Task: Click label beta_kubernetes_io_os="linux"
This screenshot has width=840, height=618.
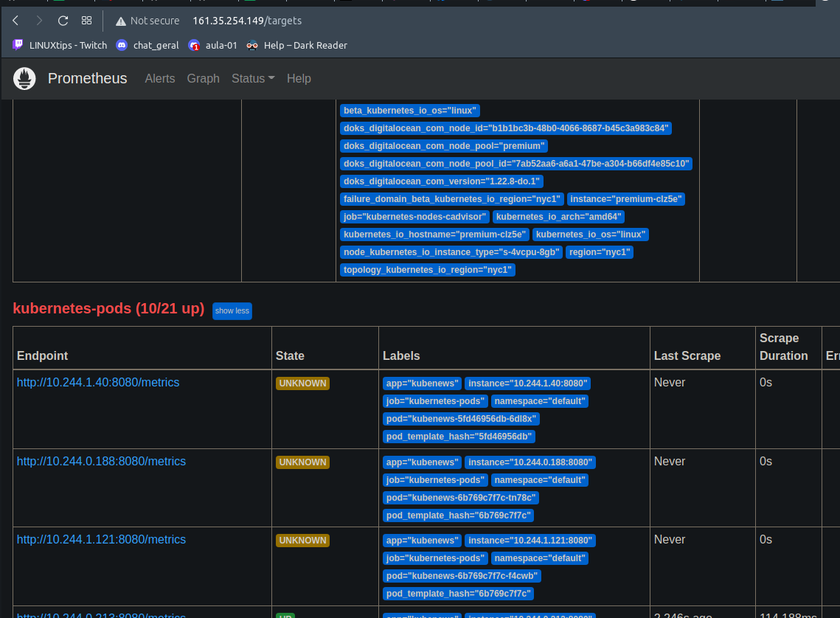Action: coord(410,111)
